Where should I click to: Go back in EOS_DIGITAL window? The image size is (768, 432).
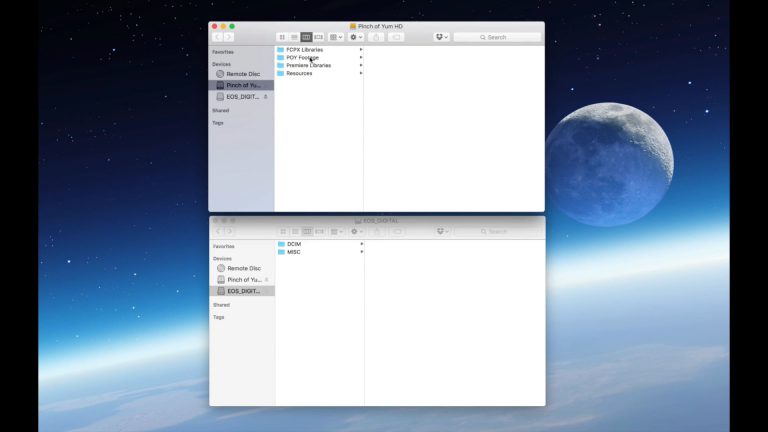[219, 231]
